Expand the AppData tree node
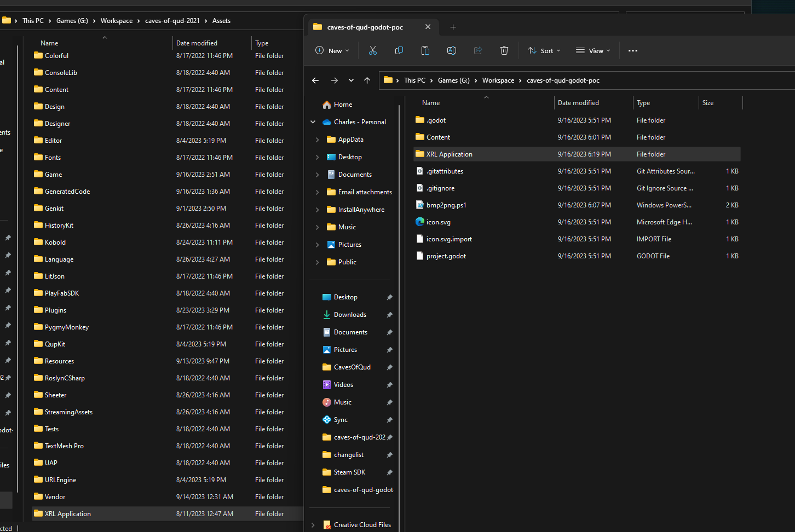 point(318,140)
